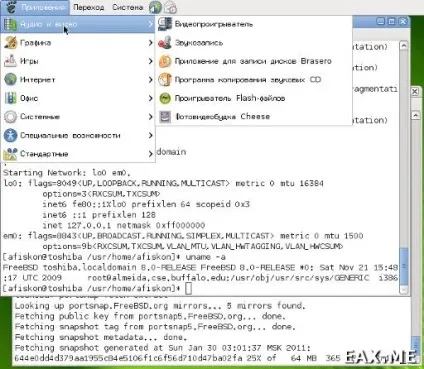Viewport: 424px width, 369px height.
Task: Click the front terminal scrollbar thumb
Action: coord(404,266)
